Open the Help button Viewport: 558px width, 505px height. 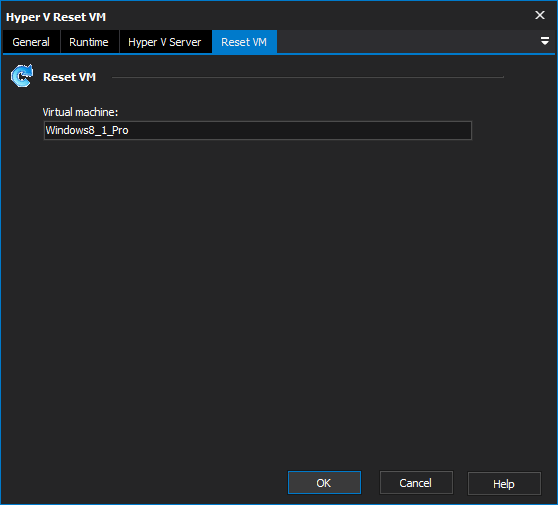[504, 483]
